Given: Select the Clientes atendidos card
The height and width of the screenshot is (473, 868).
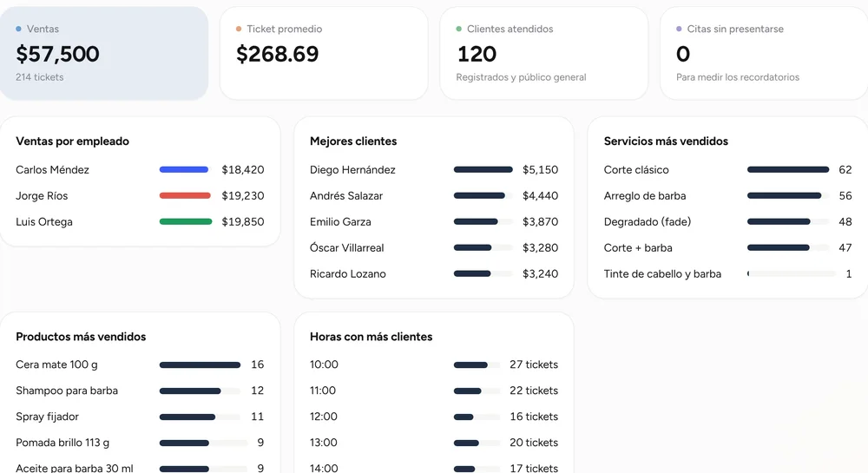Looking at the screenshot, I should pyautogui.click(x=543, y=53).
